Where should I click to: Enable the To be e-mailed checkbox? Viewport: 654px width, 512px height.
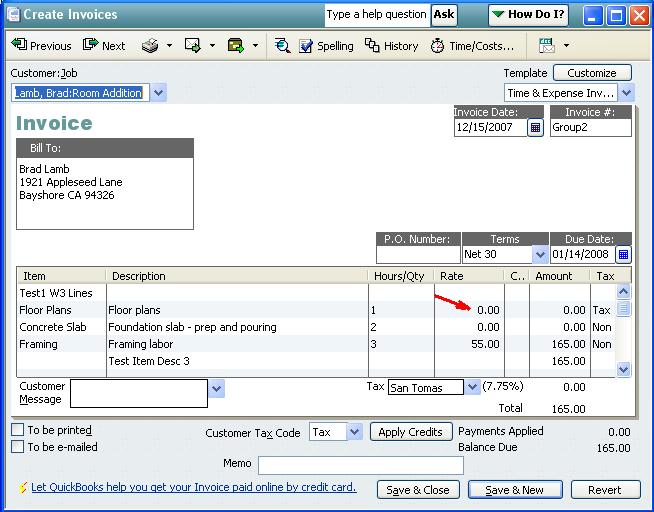pos(18,447)
